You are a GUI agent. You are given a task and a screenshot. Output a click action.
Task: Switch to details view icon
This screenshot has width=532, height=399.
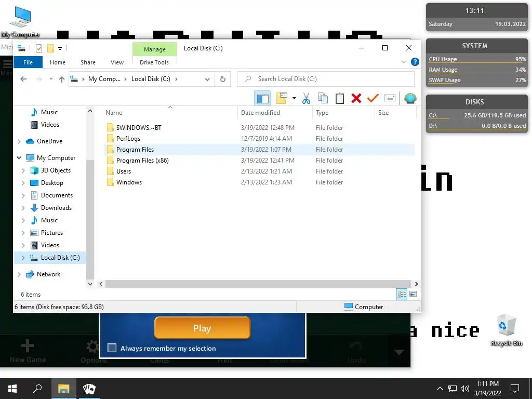402,294
